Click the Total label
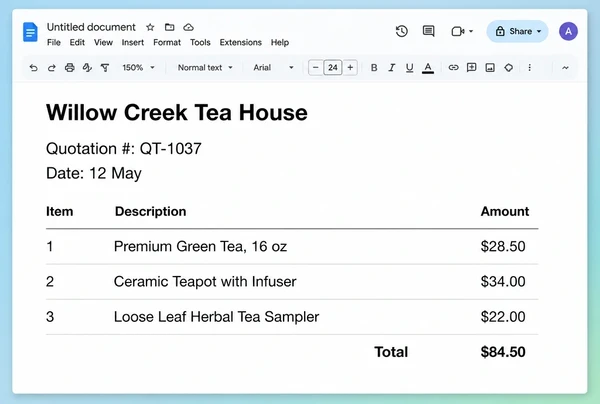Screen dimensions: 600x404 tap(391, 352)
